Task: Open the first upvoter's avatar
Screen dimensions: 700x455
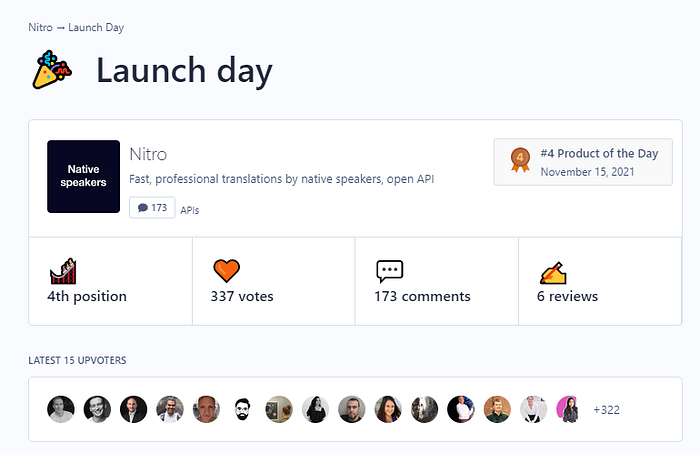Action: click(x=61, y=409)
